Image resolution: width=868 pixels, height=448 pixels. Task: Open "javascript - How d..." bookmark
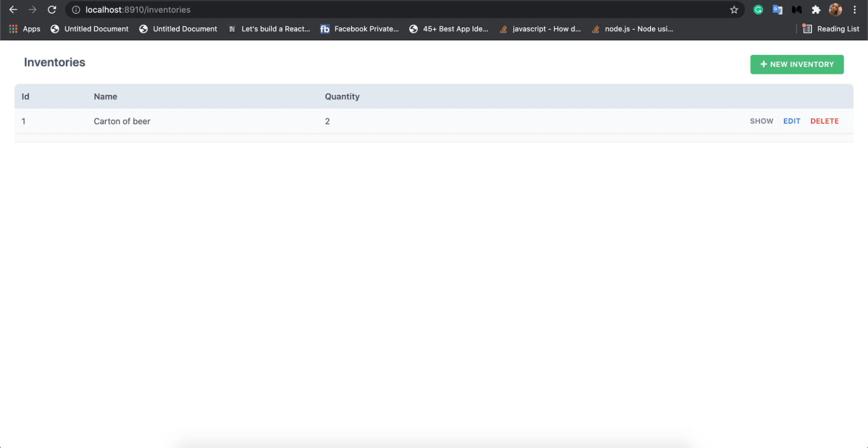coord(540,29)
